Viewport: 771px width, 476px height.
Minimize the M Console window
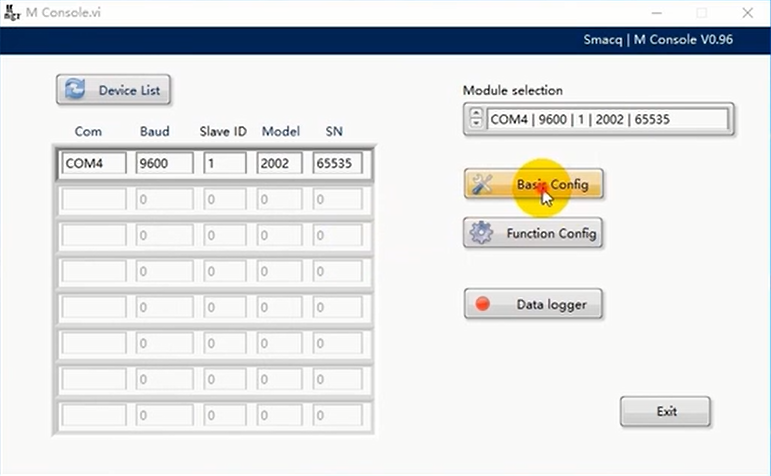click(x=656, y=13)
